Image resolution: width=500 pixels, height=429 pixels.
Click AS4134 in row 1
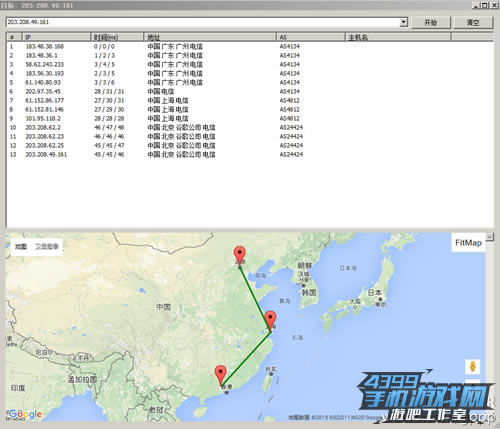pos(290,46)
